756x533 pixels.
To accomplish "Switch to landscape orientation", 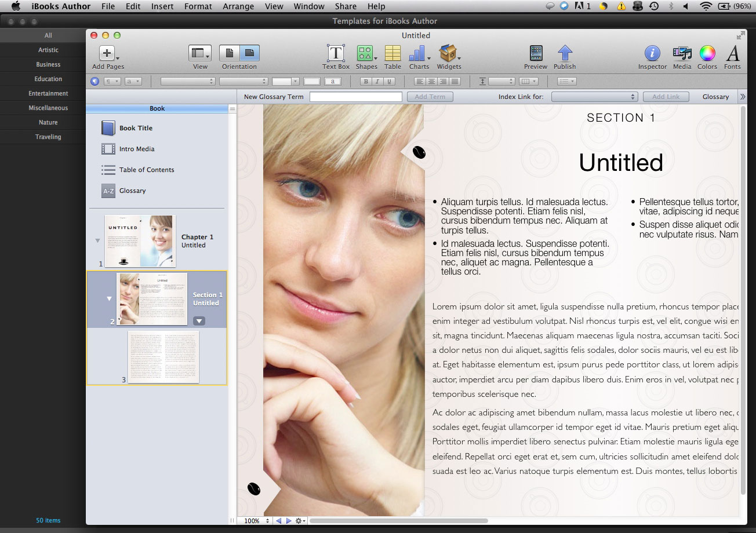I will tap(249, 53).
